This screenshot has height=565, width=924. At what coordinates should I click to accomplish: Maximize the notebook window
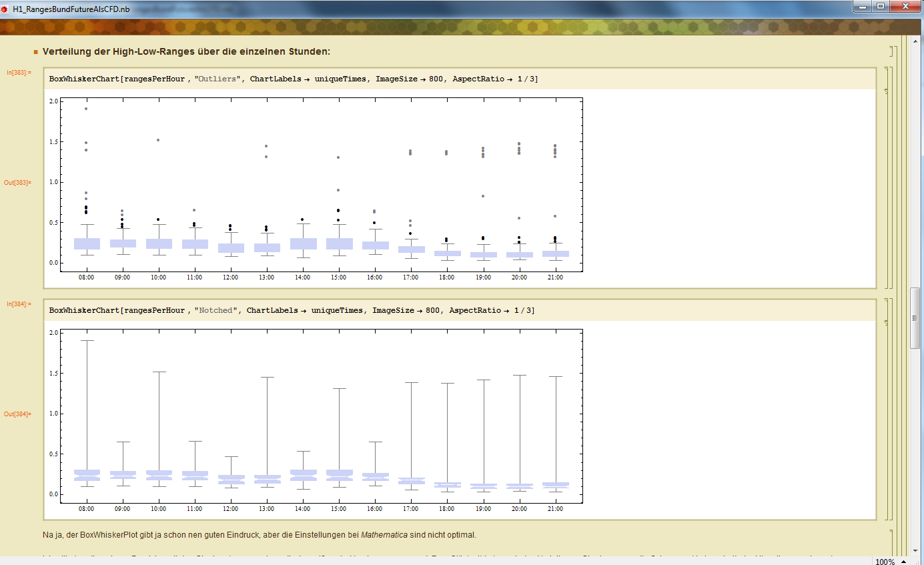881,7
